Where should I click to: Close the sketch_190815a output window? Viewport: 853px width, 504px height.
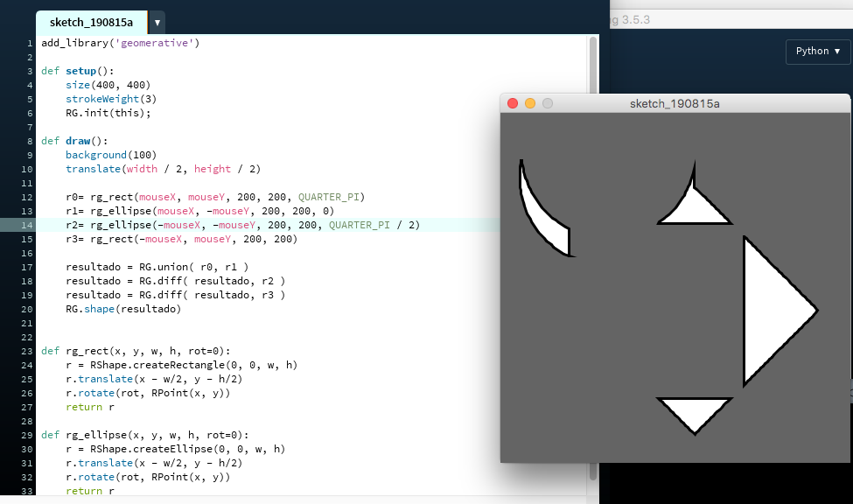click(x=513, y=103)
